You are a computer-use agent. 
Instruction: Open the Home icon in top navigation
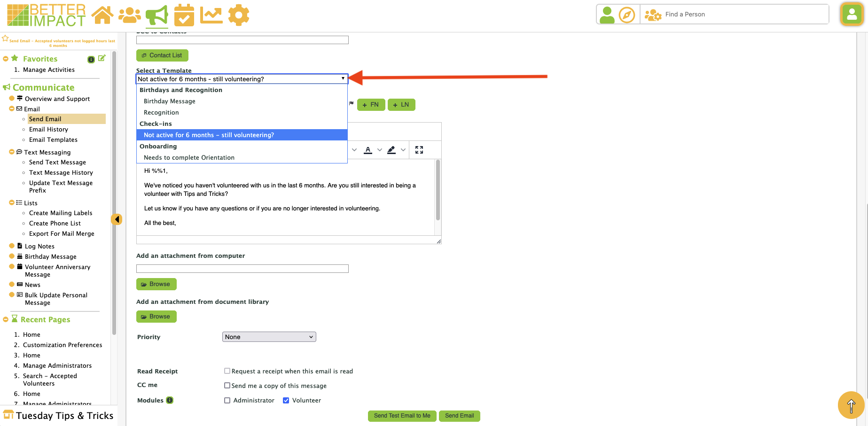point(102,15)
